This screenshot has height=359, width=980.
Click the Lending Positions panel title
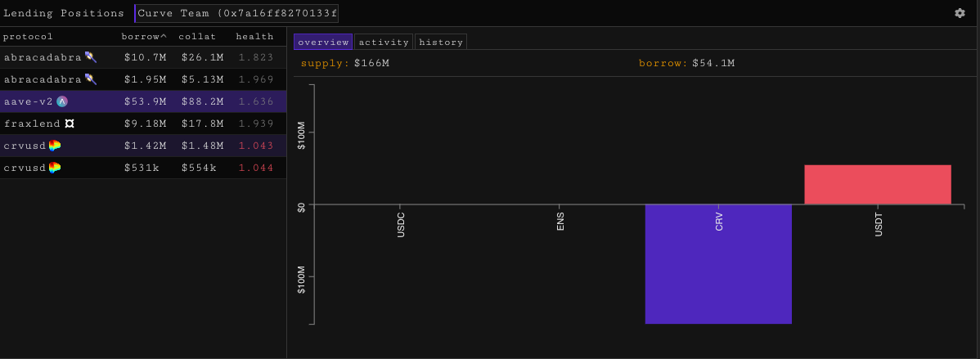point(64,13)
